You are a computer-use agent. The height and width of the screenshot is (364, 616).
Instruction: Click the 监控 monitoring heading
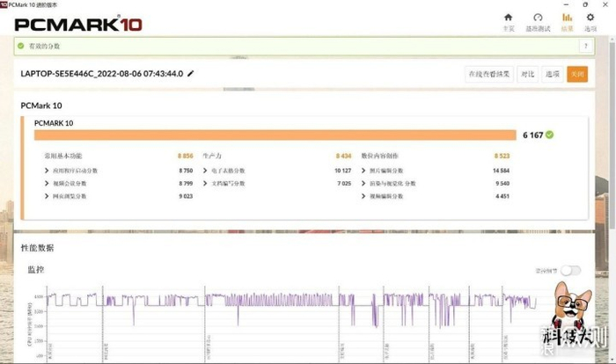tap(36, 270)
